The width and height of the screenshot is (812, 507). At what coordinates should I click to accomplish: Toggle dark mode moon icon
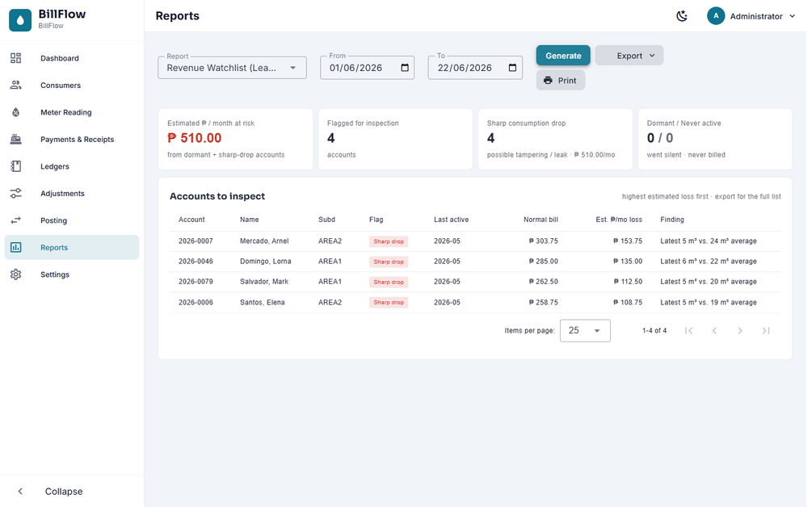point(682,16)
